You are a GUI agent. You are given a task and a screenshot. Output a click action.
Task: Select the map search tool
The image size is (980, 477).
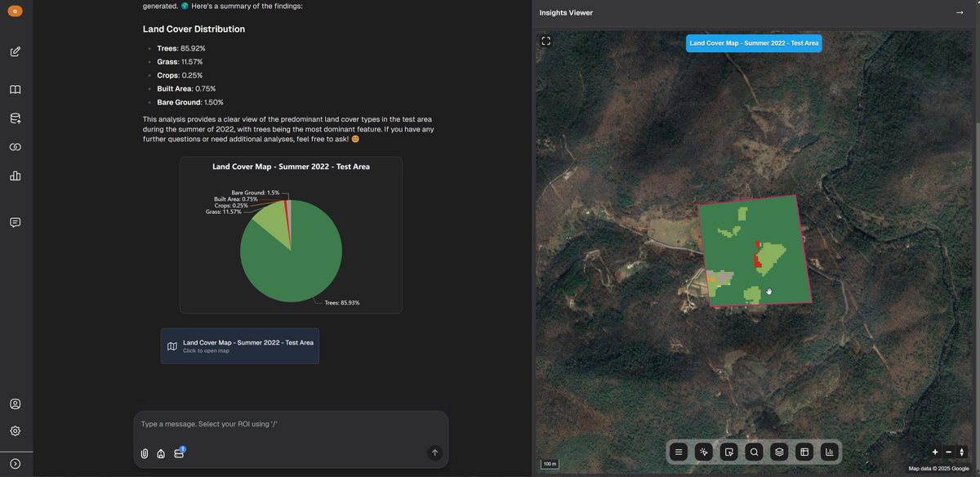coord(753,451)
